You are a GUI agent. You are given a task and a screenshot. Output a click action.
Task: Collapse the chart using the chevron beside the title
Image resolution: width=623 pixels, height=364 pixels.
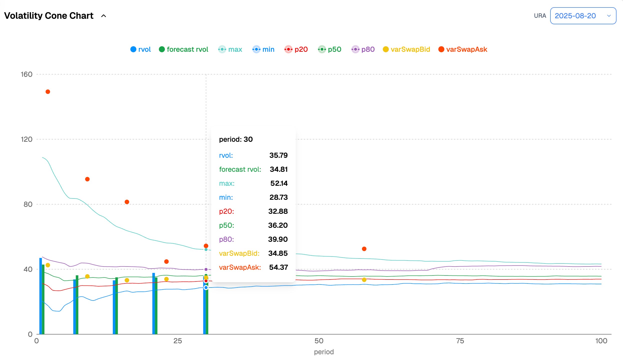103,16
